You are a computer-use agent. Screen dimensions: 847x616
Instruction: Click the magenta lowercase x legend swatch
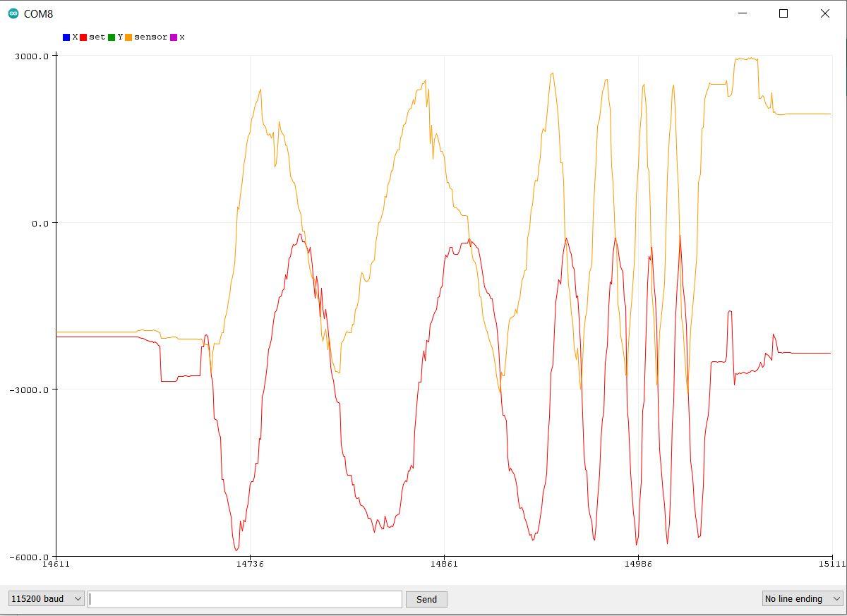tap(174, 37)
